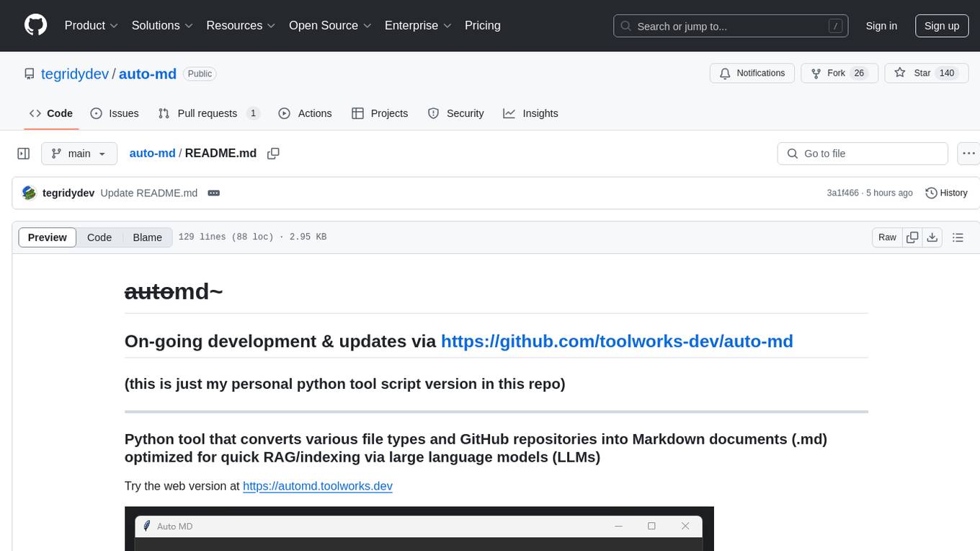Download the raw file icon
980x551 pixels.
click(932, 237)
